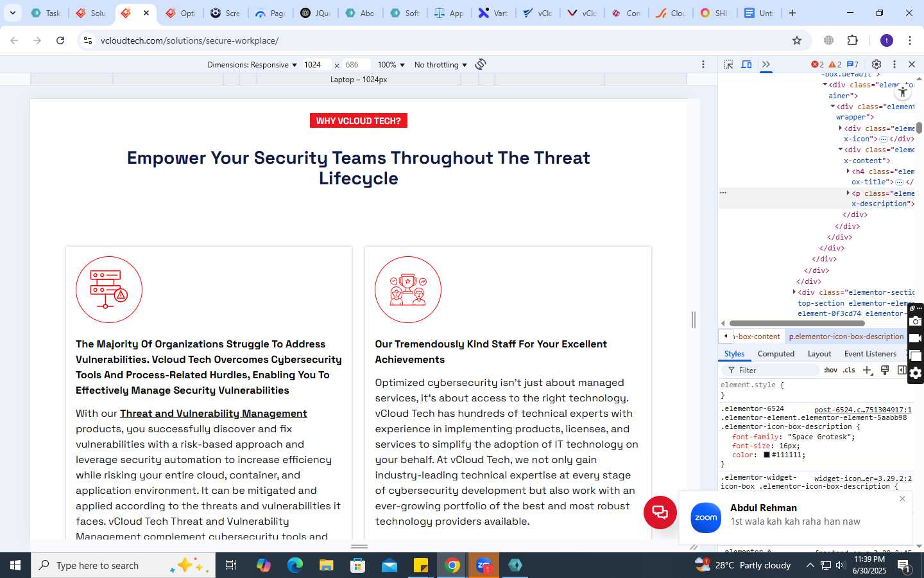Close the DevTools panel

click(x=912, y=64)
